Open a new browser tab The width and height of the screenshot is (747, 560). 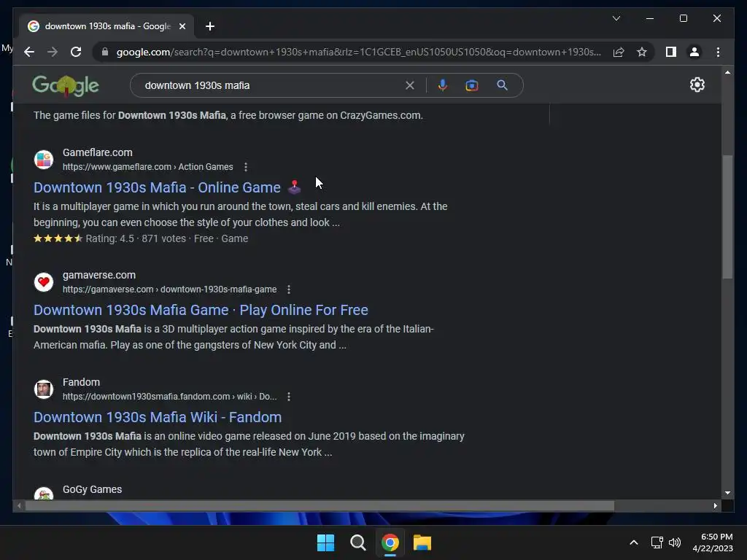click(210, 26)
